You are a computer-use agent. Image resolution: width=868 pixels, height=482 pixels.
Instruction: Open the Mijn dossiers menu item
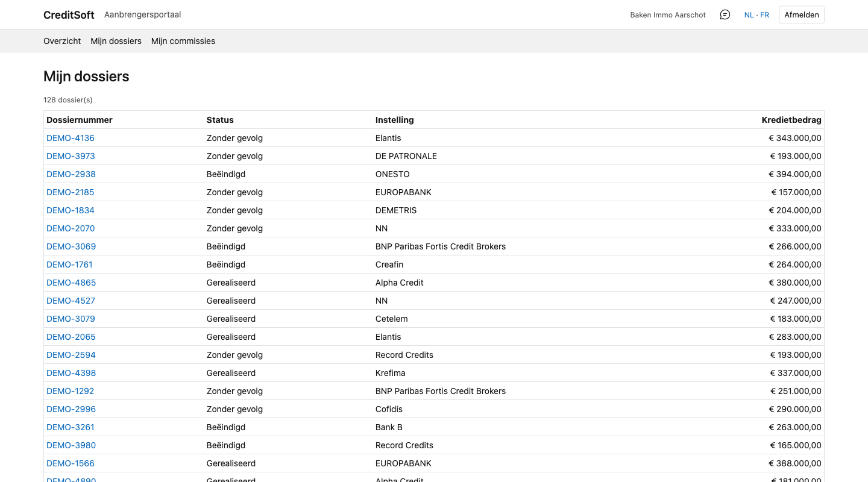point(116,41)
